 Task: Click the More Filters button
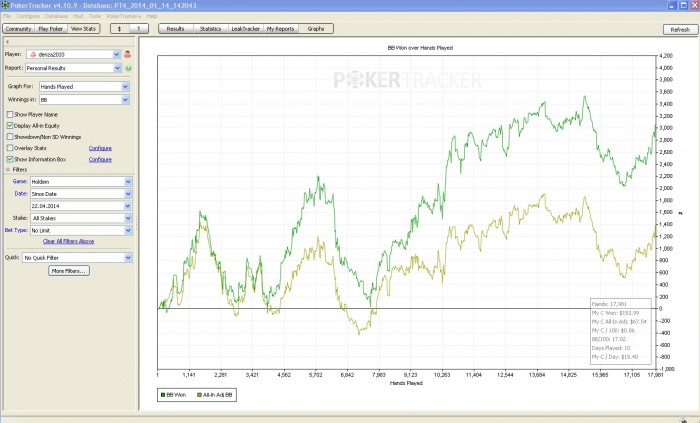(x=69, y=271)
